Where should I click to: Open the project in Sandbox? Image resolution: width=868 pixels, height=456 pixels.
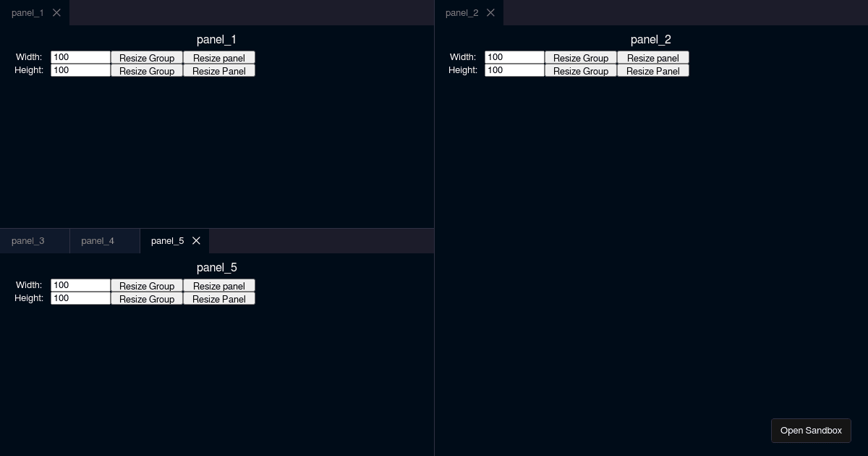pyautogui.click(x=811, y=430)
